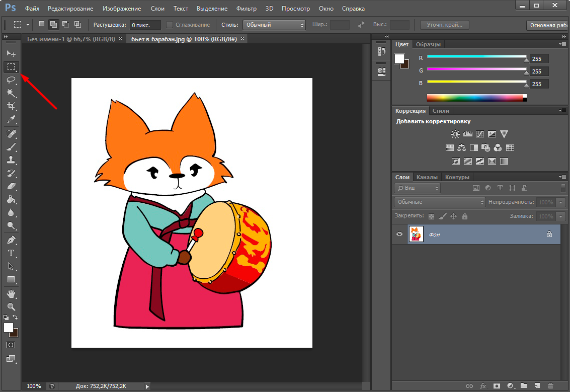Expand the status bar document info arrow

(x=147, y=386)
